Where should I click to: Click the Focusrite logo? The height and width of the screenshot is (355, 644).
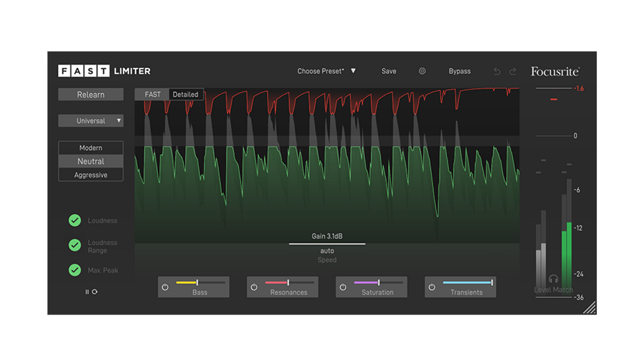(x=555, y=71)
